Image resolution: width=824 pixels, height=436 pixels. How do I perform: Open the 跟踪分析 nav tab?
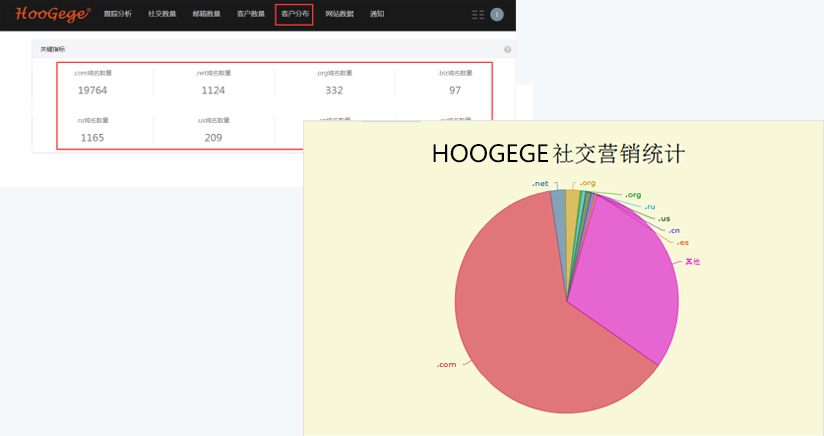point(118,14)
